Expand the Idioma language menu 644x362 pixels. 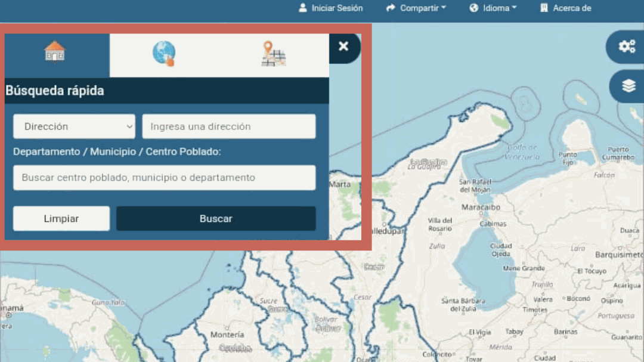[493, 8]
